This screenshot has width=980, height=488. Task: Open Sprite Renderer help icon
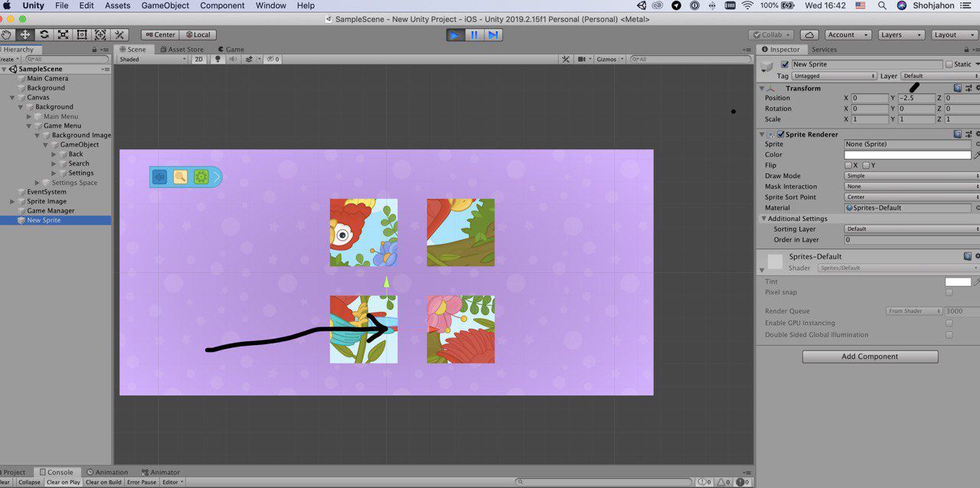coord(957,134)
